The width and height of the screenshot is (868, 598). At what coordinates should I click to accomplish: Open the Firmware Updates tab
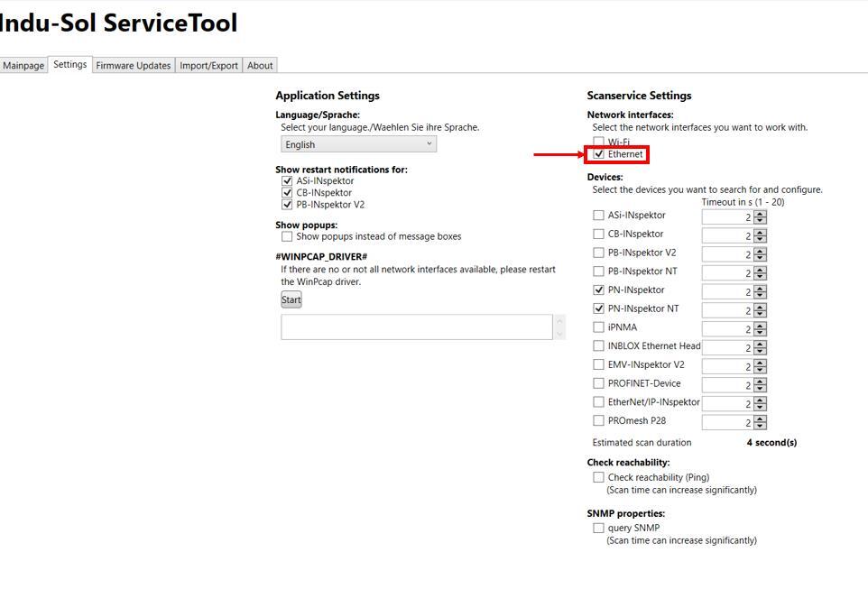[134, 65]
